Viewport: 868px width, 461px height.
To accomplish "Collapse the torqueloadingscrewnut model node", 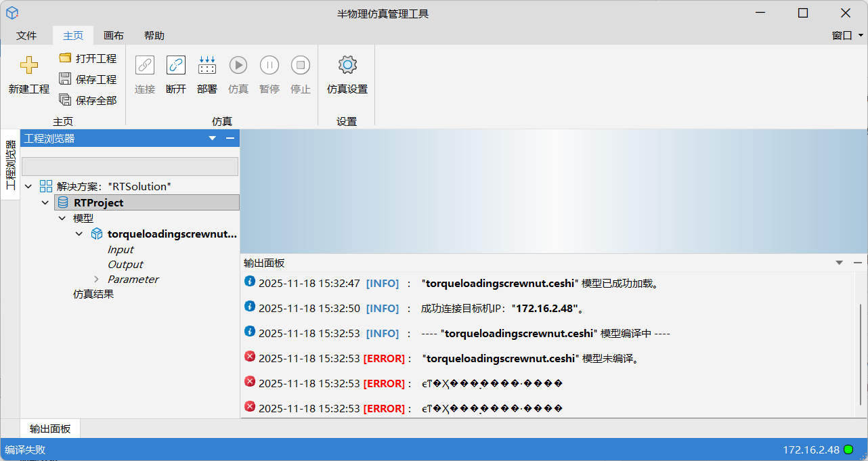I will coord(79,234).
